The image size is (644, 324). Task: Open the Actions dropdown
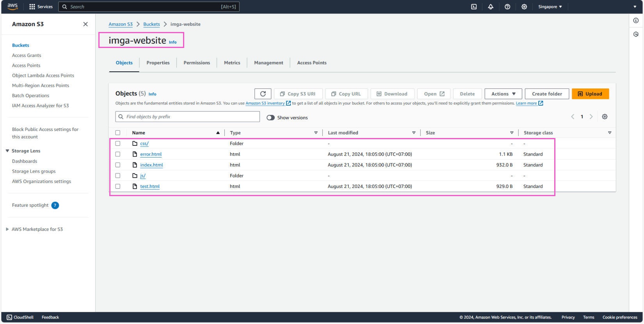click(503, 94)
